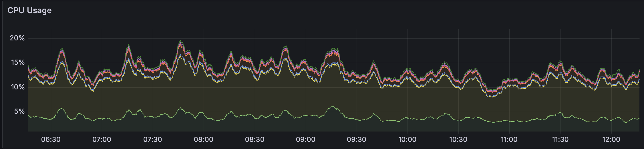Click the highest CPU peak before 08:00
The width and height of the screenshot is (644, 149).
tap(180, 41)
